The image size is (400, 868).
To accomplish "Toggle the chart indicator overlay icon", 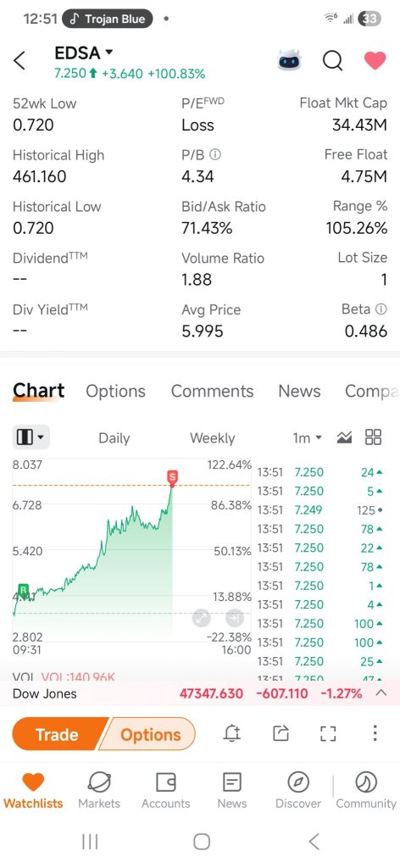I will point(344,438).
